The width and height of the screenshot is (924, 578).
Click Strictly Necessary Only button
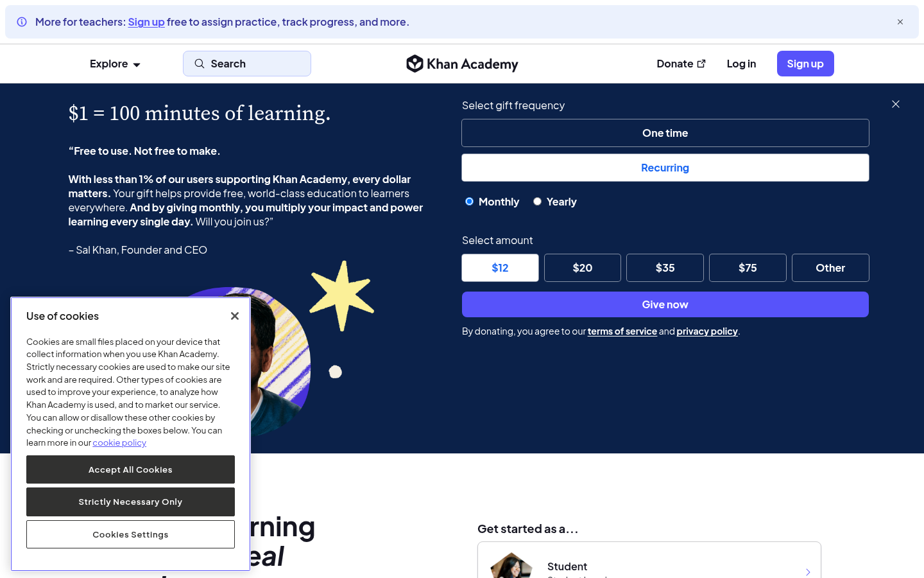[x=130, y=502]
